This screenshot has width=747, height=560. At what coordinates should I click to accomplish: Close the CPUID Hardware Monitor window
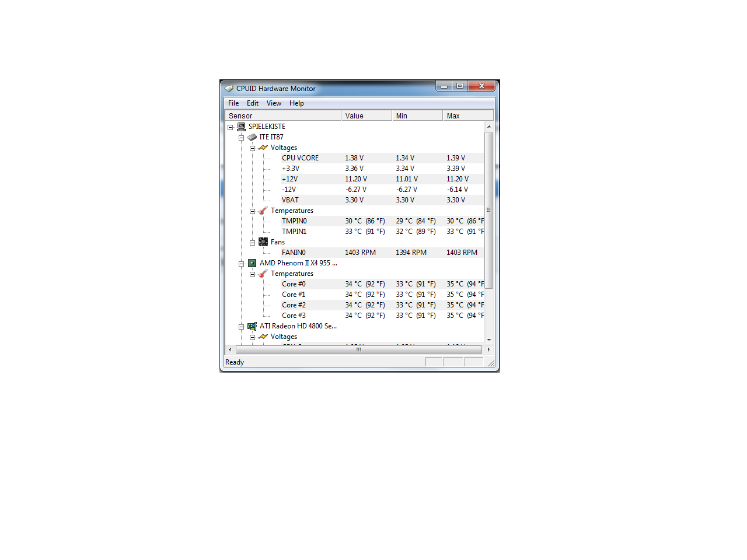click(x=481, y=86)
